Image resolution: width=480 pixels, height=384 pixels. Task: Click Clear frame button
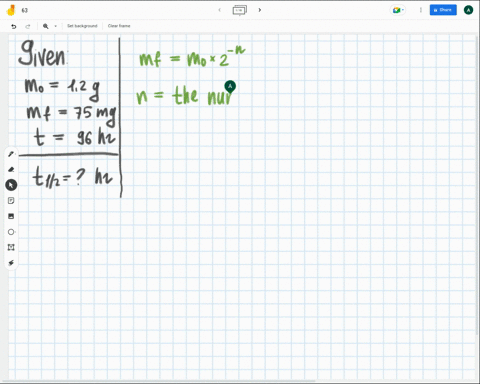click(x=119, y=26)
